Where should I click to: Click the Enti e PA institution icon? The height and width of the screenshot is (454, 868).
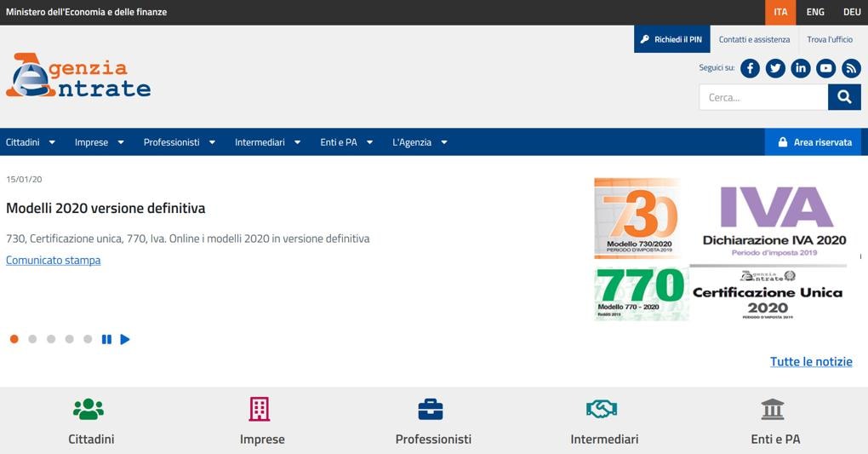click(772, 409)
